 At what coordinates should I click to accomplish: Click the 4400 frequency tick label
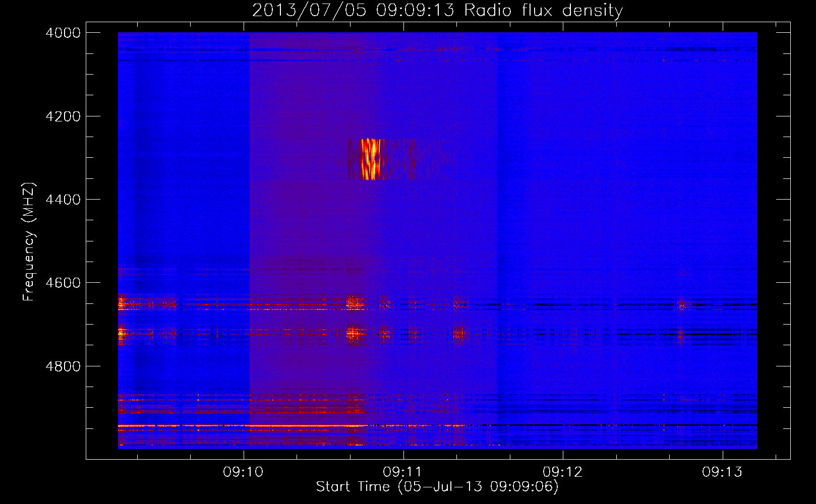click(x=63, y=200)
